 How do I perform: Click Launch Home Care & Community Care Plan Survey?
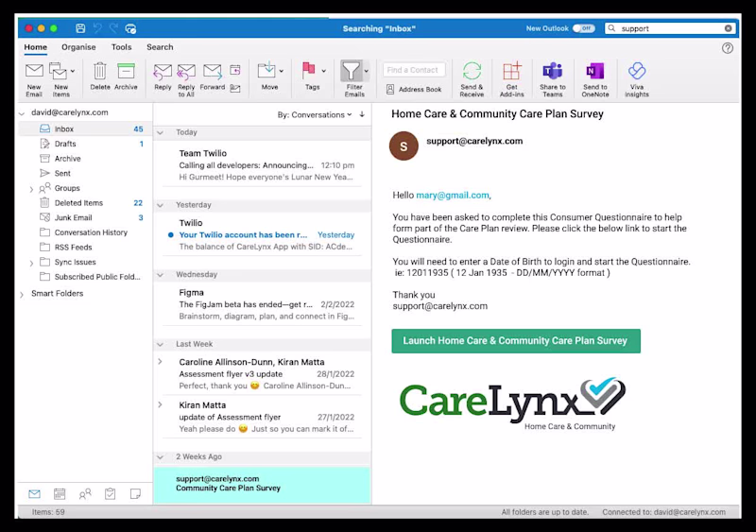click(x=516, y=341)
